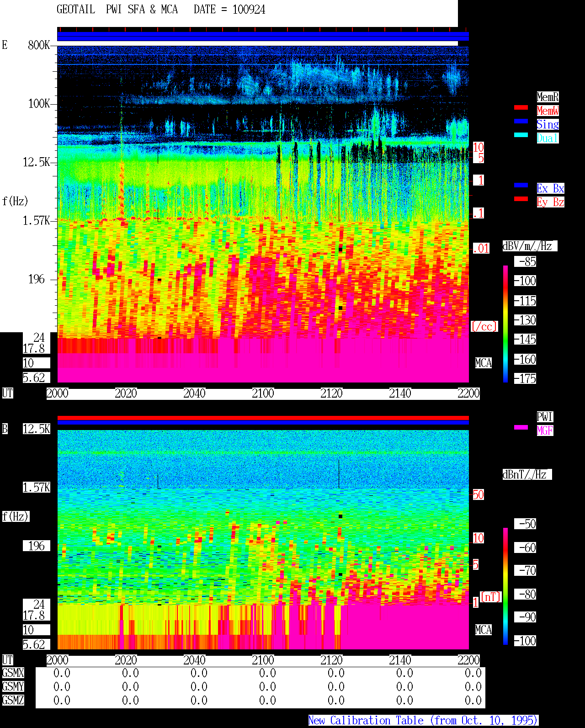Click the red swatch beside Ey Bz
Image resolution: width=585 pixels, height=728 pixels.
tap(521, 199)
